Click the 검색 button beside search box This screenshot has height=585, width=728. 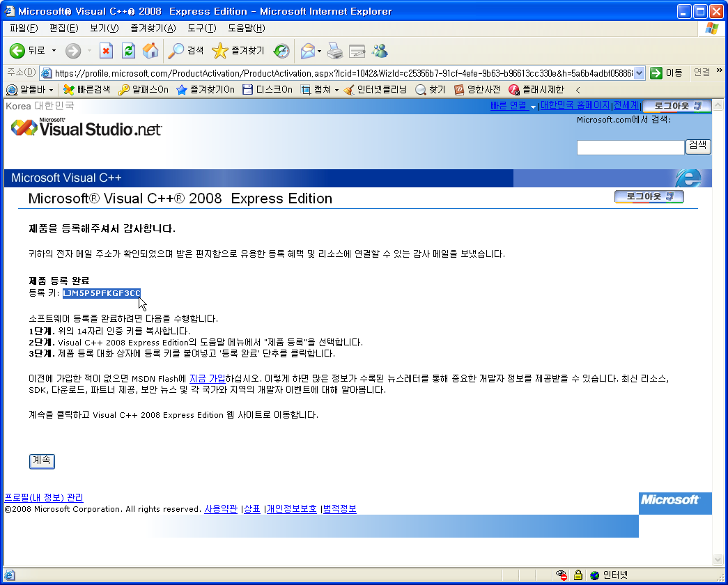[698, 147]
